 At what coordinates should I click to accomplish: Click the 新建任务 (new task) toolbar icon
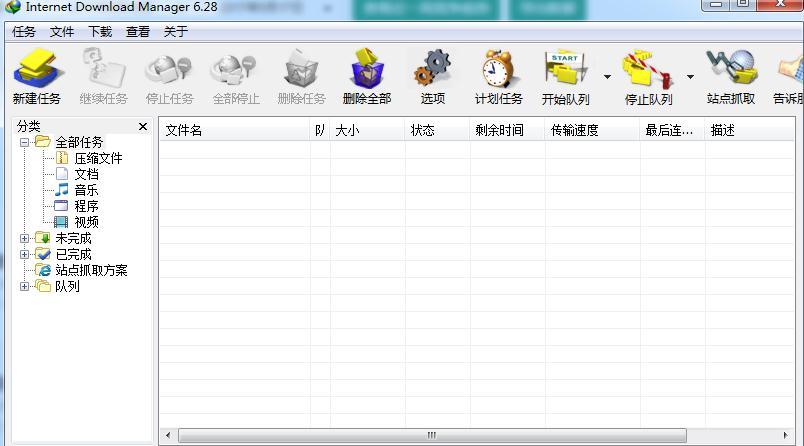(x=37, y=69)
